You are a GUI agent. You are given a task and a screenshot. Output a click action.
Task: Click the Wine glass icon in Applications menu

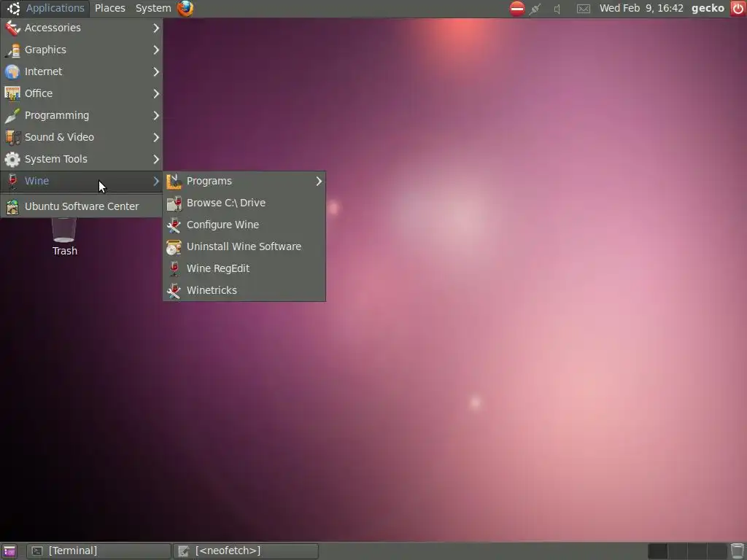12,182
